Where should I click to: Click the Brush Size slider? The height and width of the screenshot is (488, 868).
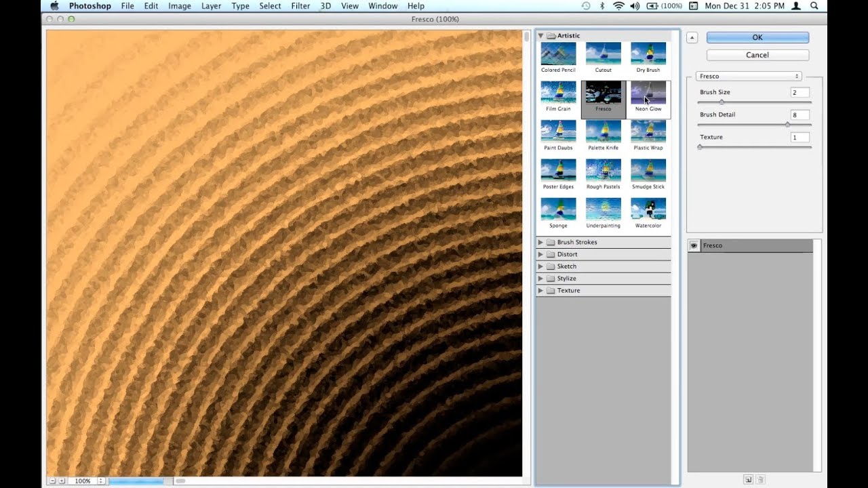pos(754,102)
